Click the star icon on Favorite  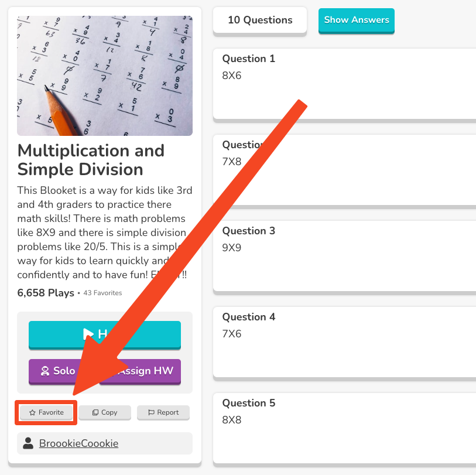coord(33,412)
